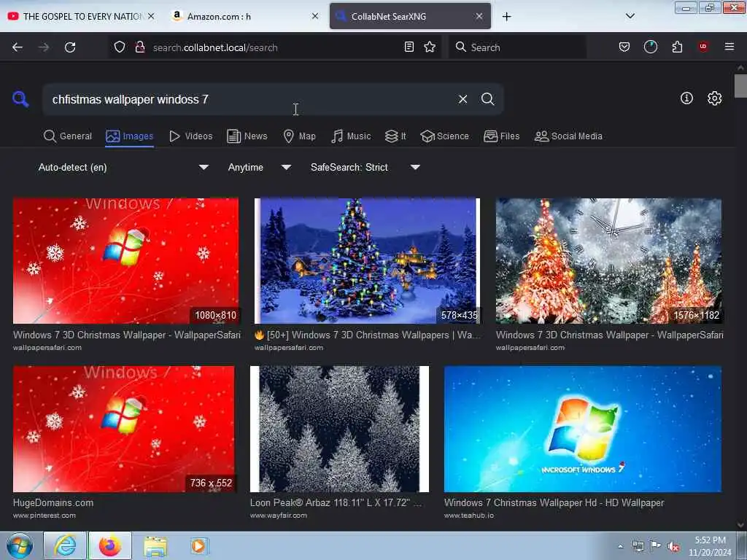
Task: Submit search with the magnifier button
Action: click(488, 99)
